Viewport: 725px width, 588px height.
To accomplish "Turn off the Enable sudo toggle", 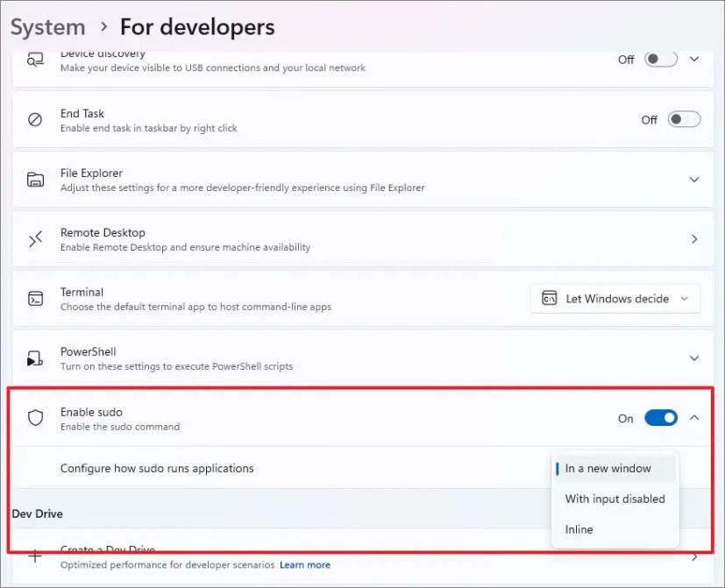I will tap(661, 418).
